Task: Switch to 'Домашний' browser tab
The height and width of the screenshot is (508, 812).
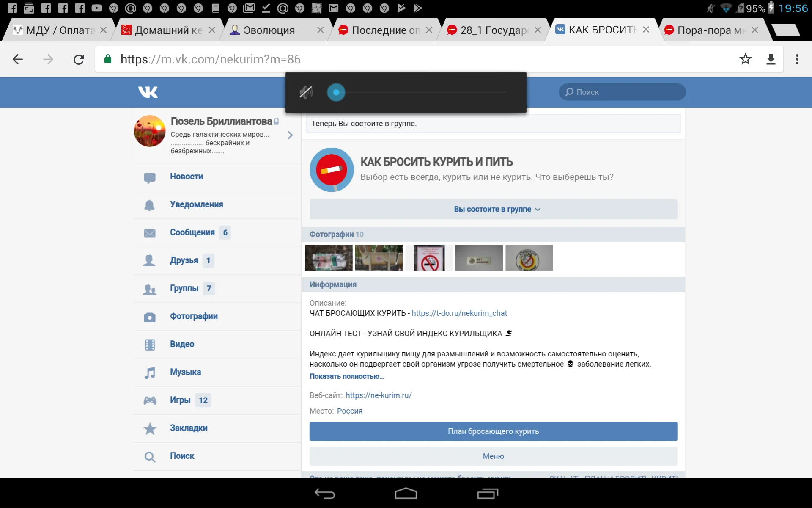Action: 168,30
